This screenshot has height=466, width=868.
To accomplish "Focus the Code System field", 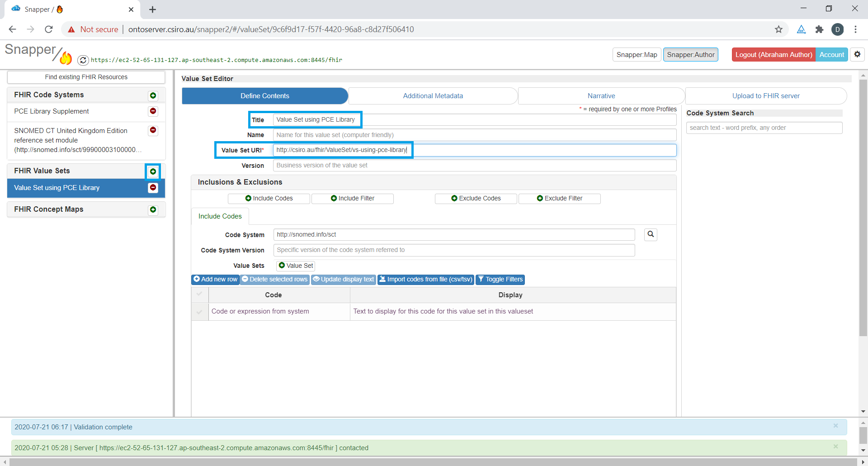I will (454, 234).
